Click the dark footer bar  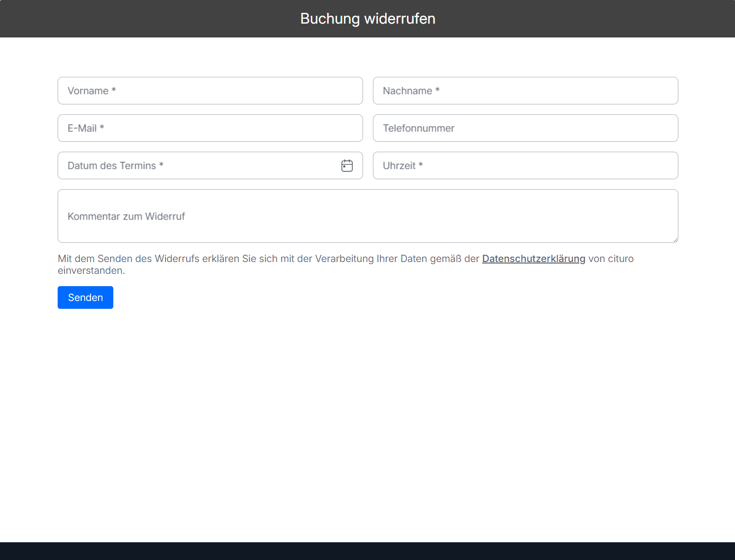click(367, 551)
